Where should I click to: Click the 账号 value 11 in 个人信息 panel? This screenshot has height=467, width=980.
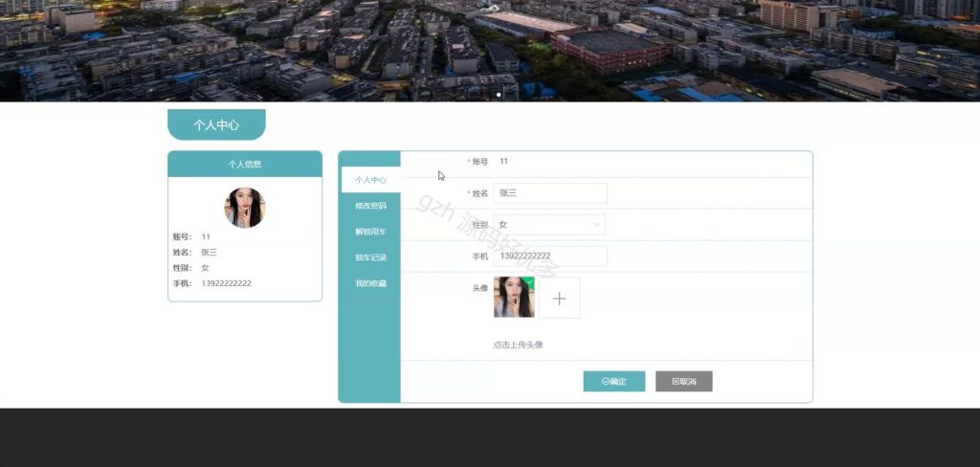206,237
